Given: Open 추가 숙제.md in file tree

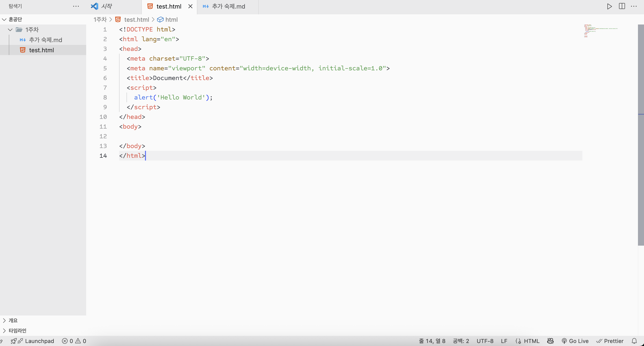Looking at the screenshot, I should (45, 40).
